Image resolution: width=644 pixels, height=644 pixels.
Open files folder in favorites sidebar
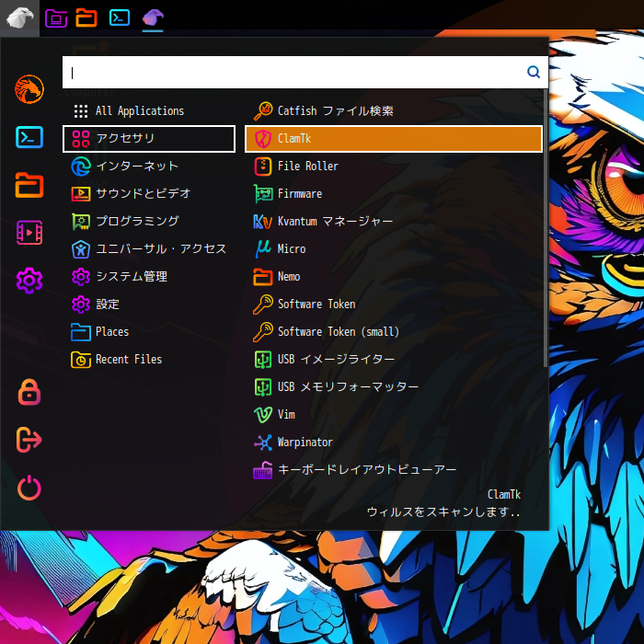pos(29,185)
